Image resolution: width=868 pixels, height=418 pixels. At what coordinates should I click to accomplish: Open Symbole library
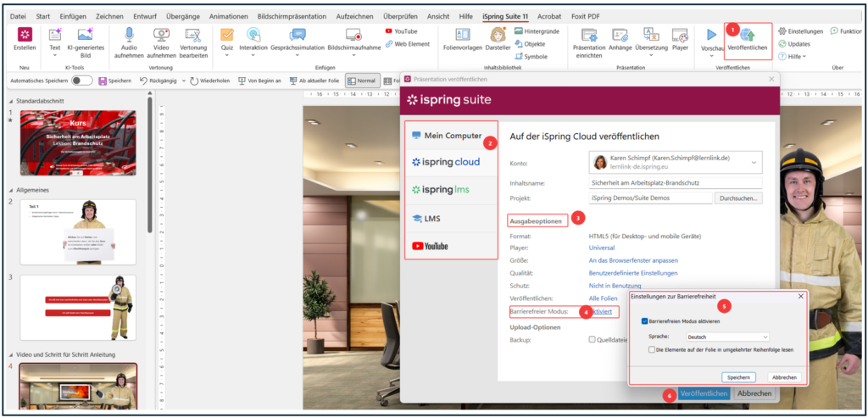pos(531,56)
